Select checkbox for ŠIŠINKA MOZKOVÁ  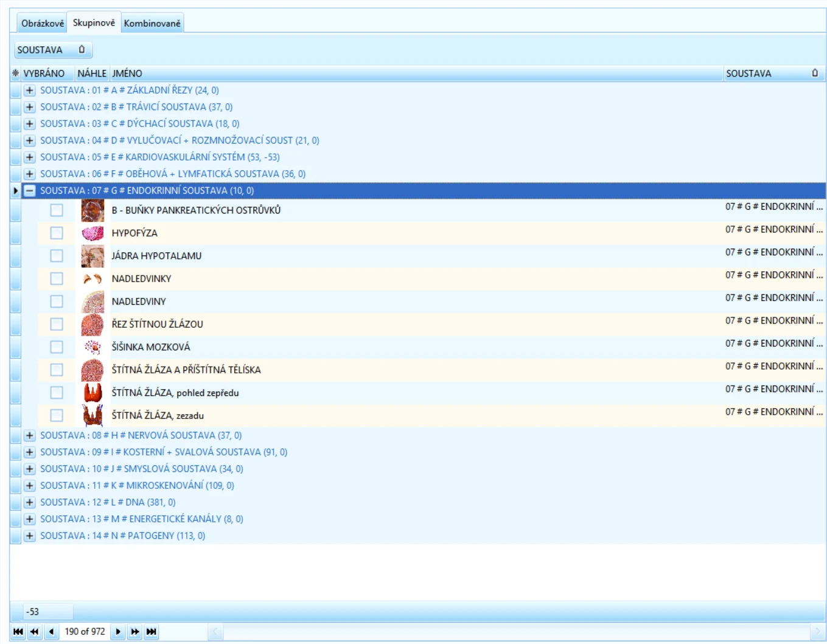(x=57, y=347)
